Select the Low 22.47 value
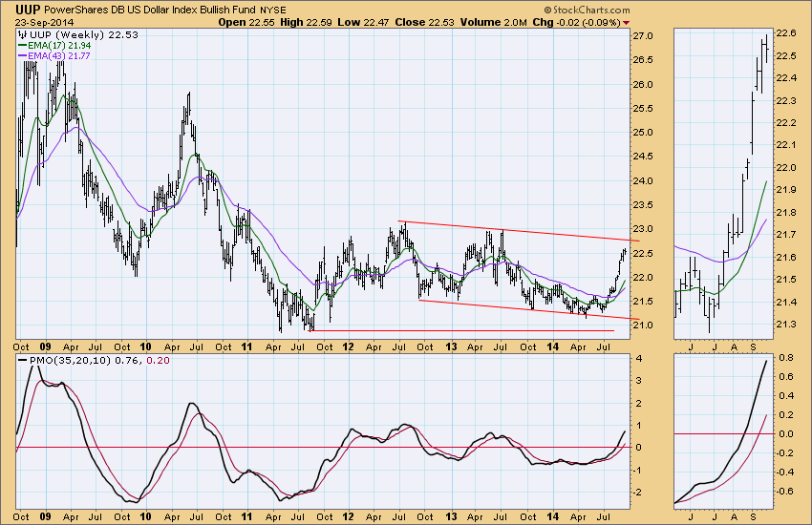The image size is (812, 525). 364,22
